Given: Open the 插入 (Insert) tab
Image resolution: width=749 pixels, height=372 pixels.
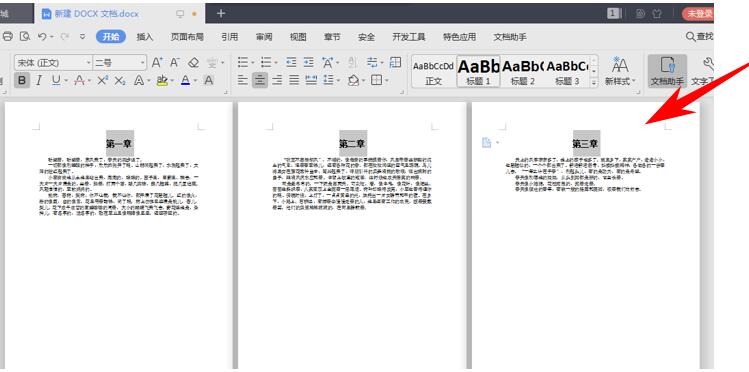Looking at the screenshot, I should [145, 37].
